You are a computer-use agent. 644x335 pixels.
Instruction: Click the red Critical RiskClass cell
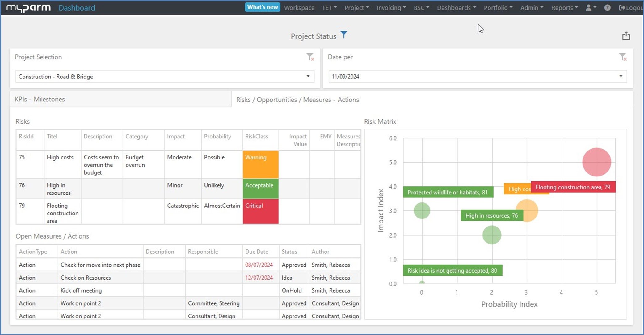[260, 211]
